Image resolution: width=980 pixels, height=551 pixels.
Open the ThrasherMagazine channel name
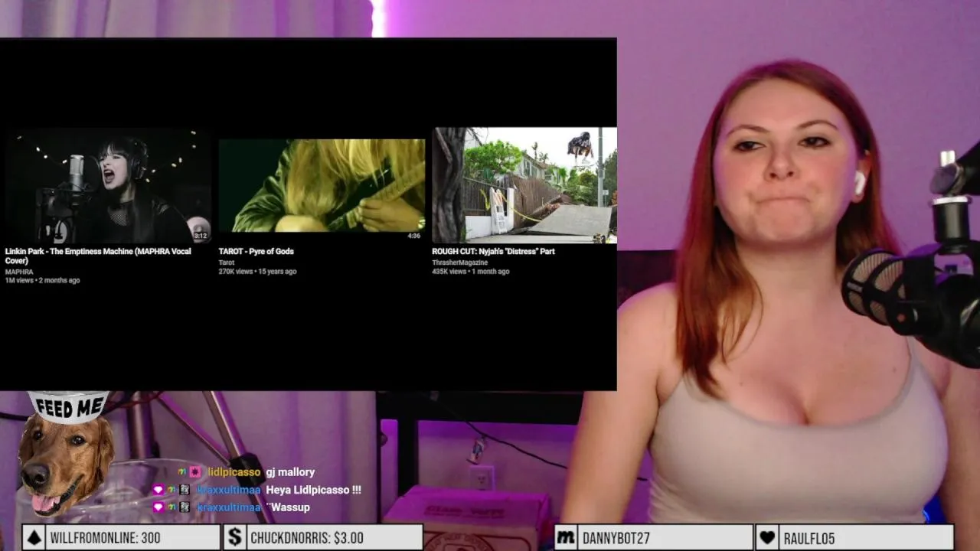tap(459, 262)
